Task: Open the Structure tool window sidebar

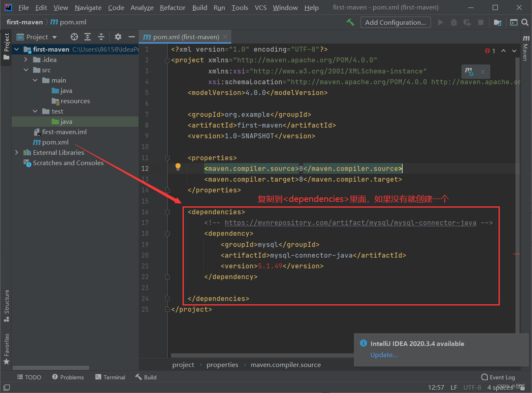Action: (6, 306)
